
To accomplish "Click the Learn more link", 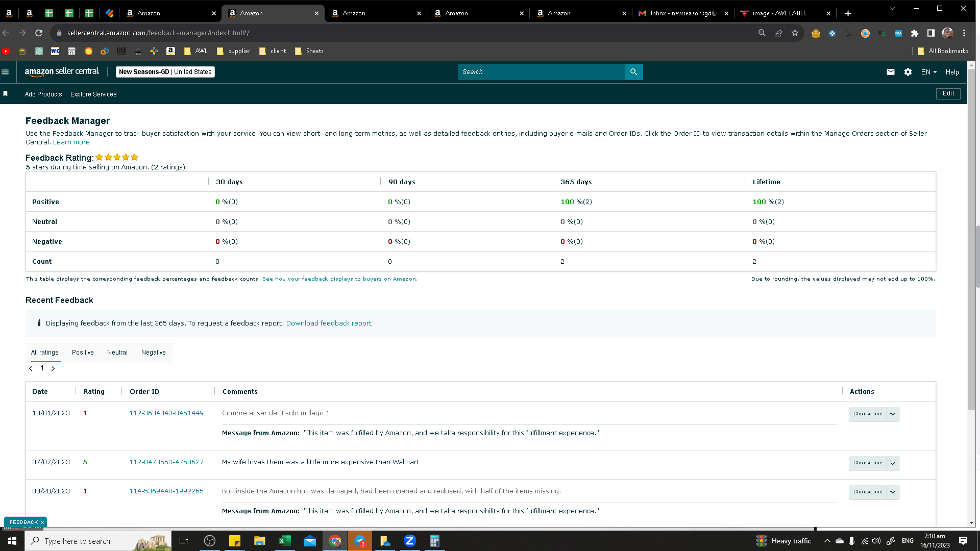I will (x=71, y=142).
